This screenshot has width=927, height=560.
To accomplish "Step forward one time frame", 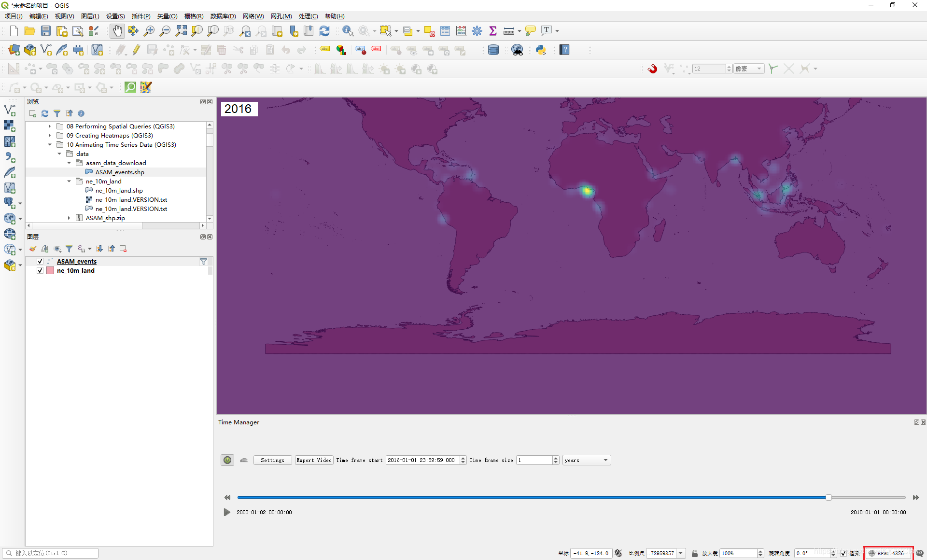I will tap(915, 497).
